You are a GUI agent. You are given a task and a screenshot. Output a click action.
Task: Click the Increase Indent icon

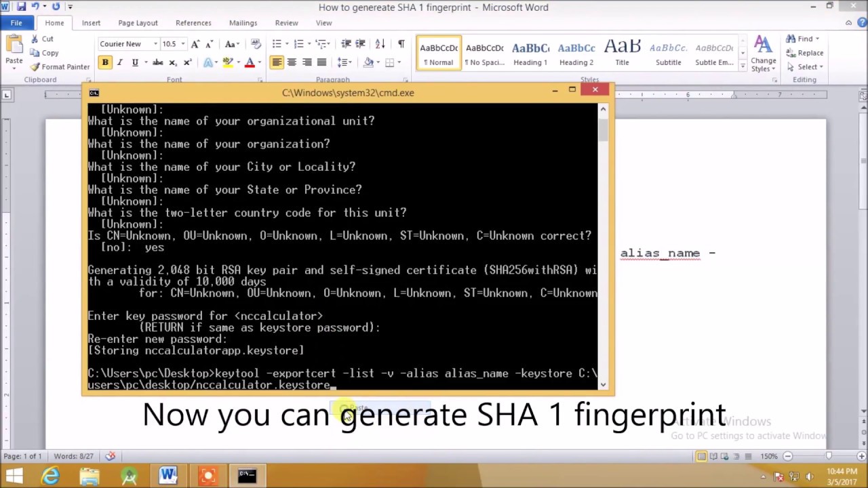point(361,44)
